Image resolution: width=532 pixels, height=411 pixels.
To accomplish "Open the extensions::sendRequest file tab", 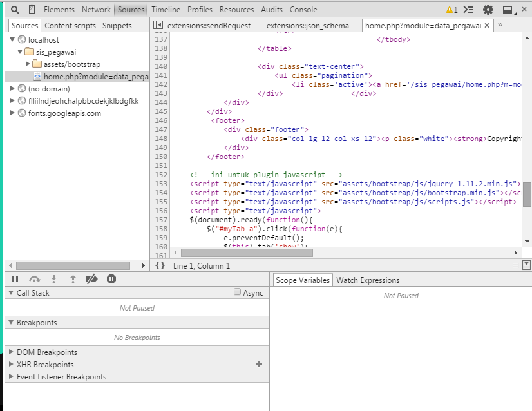I will 209,26.
